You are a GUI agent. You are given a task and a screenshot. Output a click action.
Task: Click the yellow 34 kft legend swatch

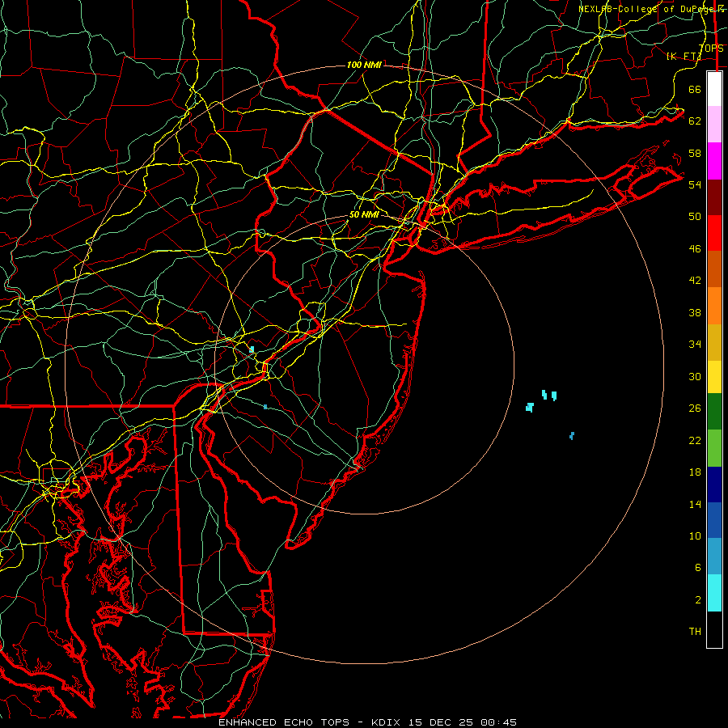[714, 376]
